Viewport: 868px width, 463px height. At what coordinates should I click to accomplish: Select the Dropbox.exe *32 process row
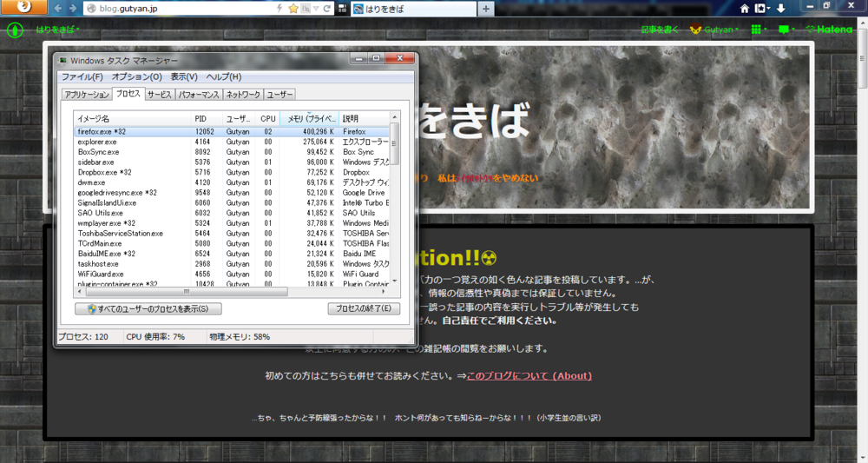232,172
